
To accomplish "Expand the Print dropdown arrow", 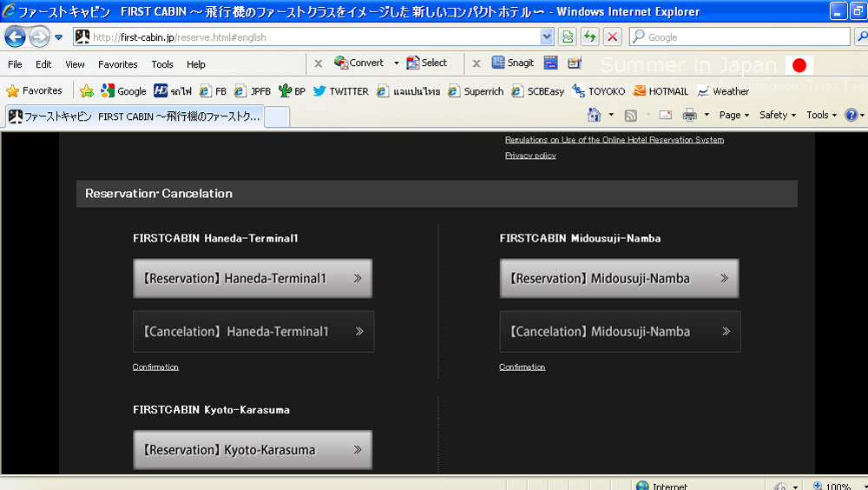I will click(707, 115).
